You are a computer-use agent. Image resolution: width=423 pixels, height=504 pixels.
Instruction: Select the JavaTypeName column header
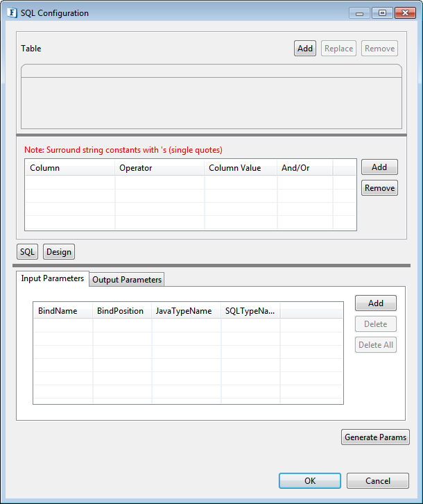[186, 311]
